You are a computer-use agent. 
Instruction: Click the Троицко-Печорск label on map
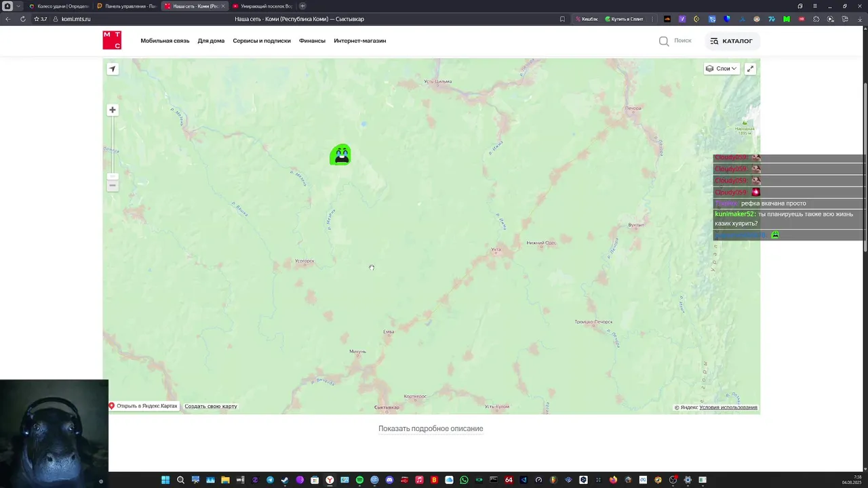click(593, 322)
